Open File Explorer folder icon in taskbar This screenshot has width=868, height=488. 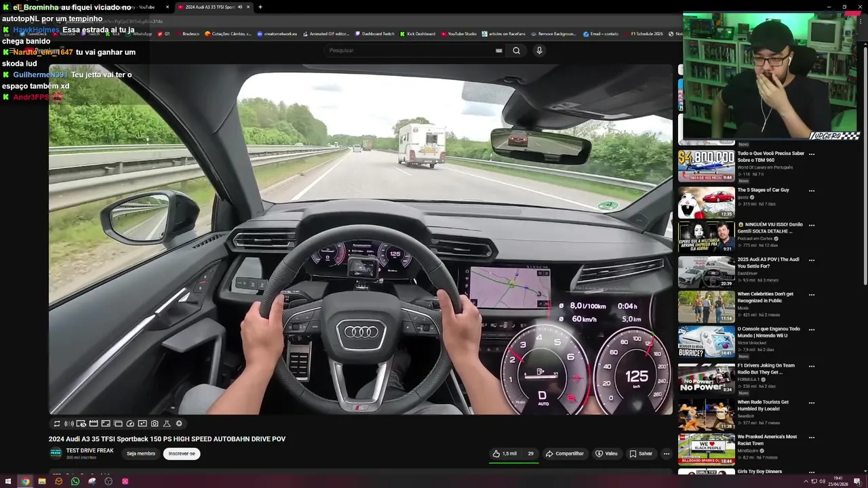pos(42,481)
